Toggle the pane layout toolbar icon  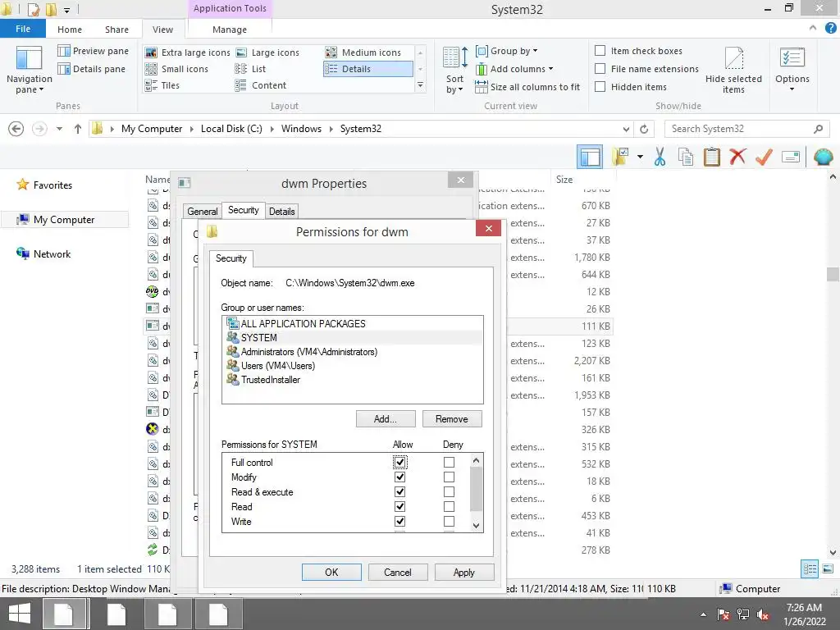pos(590,157)
